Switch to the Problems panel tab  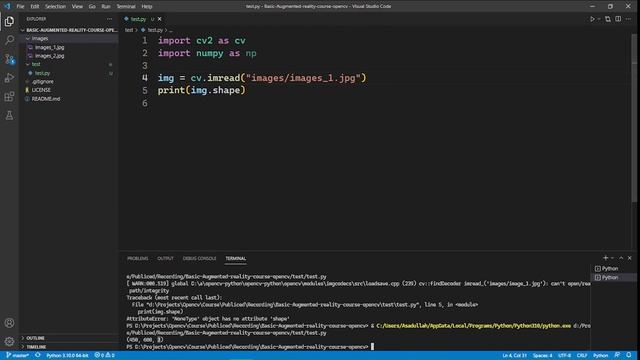click(138, 258)
